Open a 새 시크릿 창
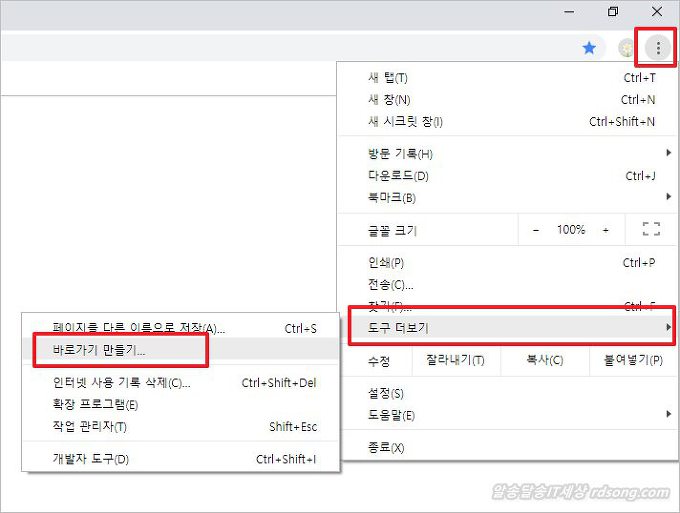This screenshot has width=680, height=513. (x=405, y=122)
